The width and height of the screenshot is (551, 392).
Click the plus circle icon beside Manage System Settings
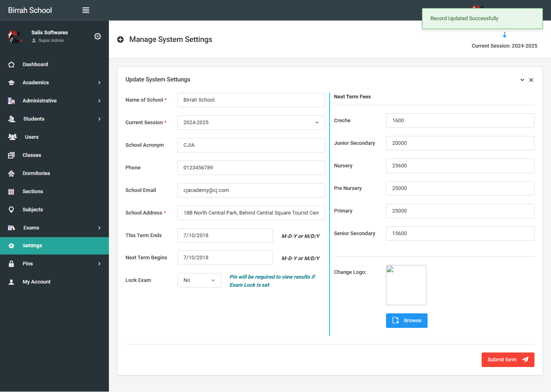[120, 40]
